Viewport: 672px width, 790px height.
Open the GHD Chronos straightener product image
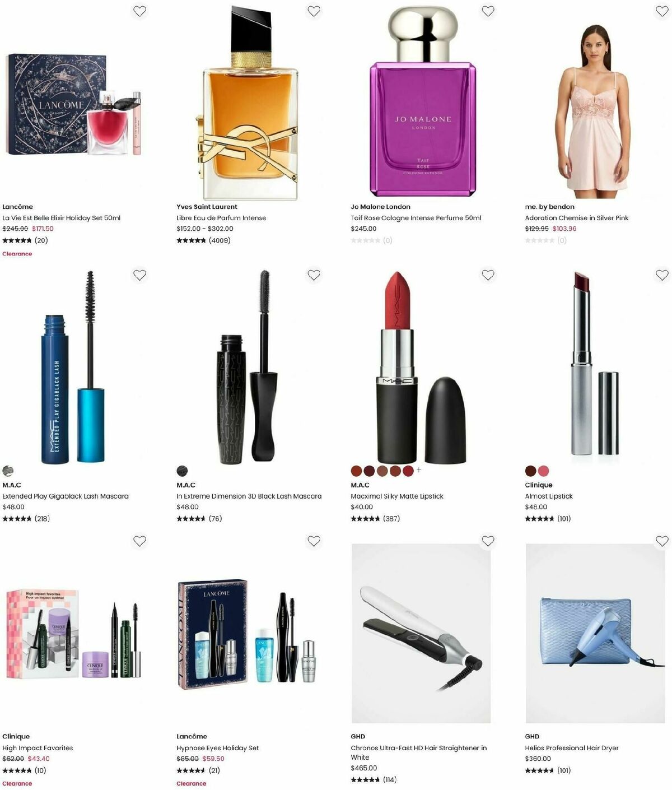(x=421, y=633)
